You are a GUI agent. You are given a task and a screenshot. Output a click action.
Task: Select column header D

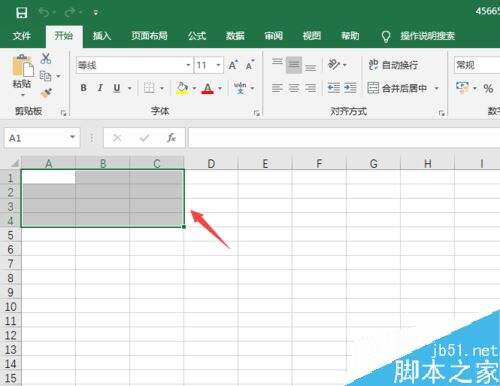[x=211, y=163]
